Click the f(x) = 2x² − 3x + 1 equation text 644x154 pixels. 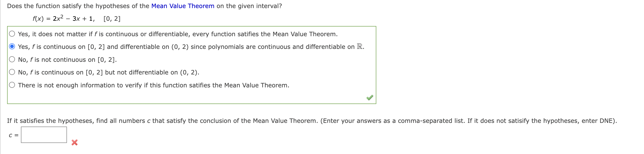(x=76, y=18)
